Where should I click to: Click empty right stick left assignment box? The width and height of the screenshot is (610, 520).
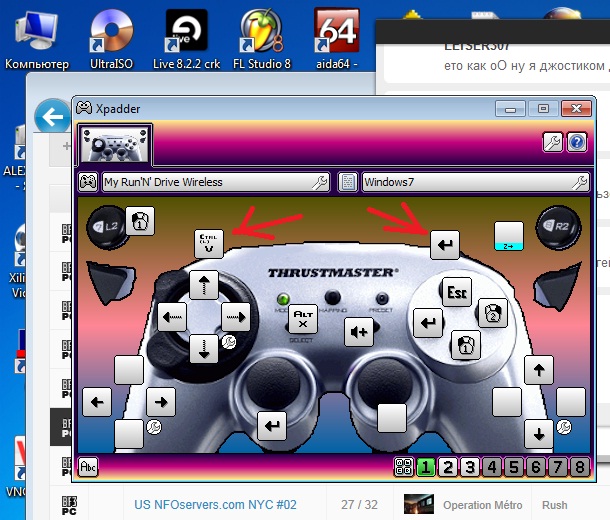coord(507,402)
